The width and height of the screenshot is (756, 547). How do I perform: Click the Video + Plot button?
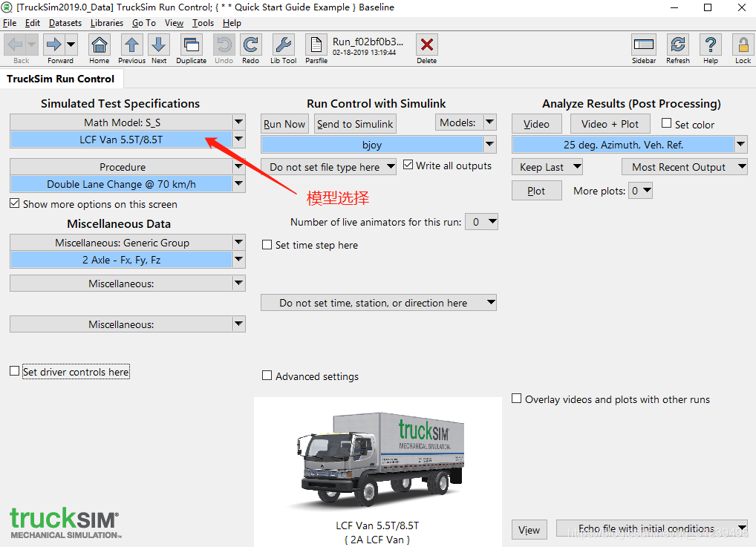point(610,124)
